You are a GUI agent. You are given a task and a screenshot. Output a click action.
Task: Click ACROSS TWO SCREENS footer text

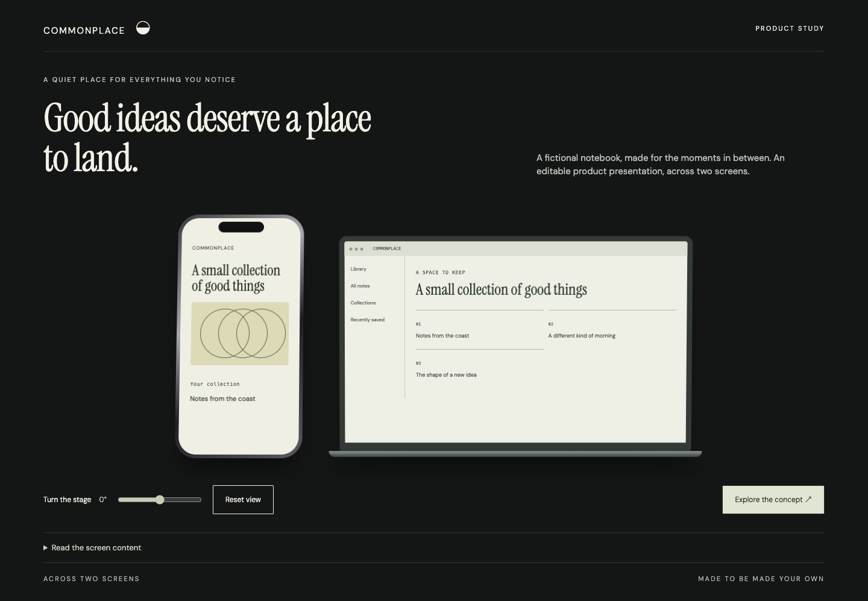92,579
